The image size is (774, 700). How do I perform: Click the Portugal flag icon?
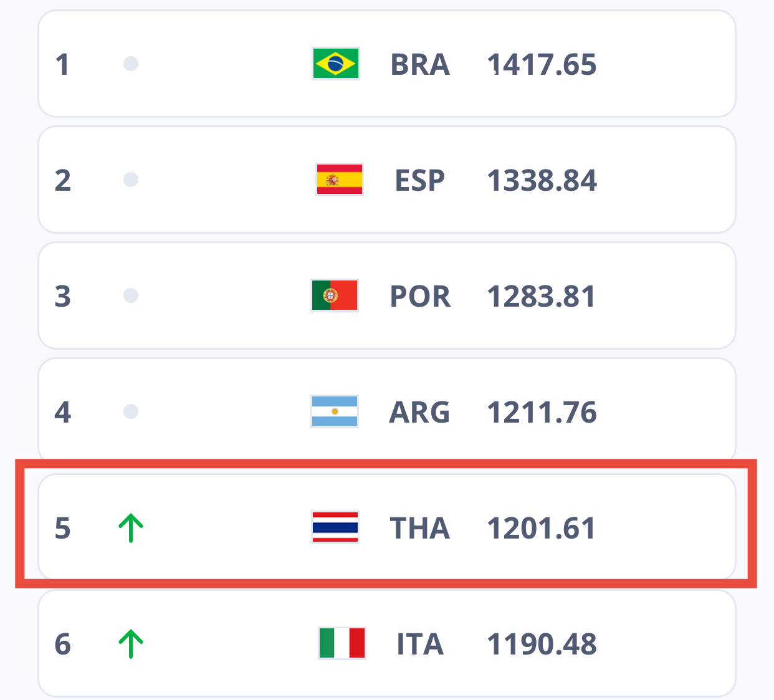click(335, 295)
